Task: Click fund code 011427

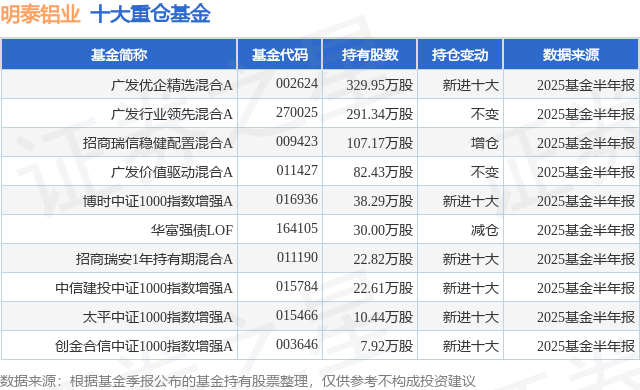Action: click(x=297, y=170)
